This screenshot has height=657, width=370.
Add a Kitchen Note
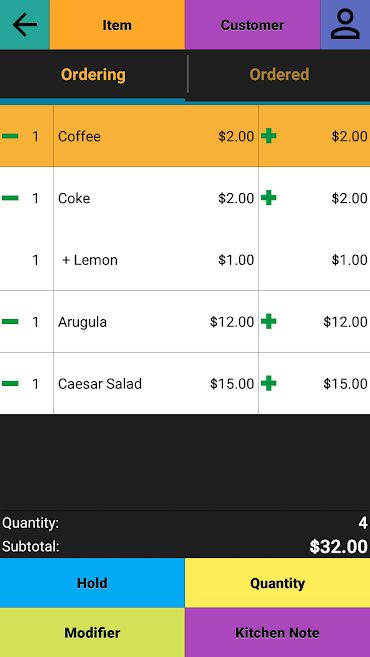(277, 632)
